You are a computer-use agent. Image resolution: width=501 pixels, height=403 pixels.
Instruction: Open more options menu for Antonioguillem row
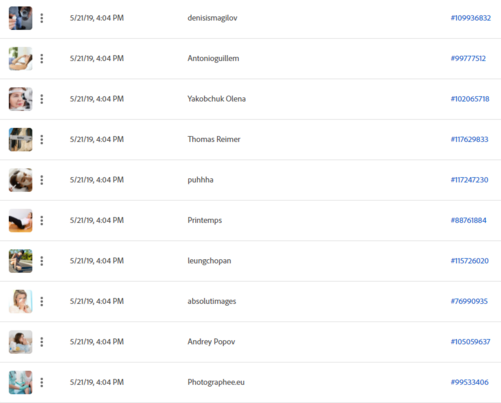[42, 59]
